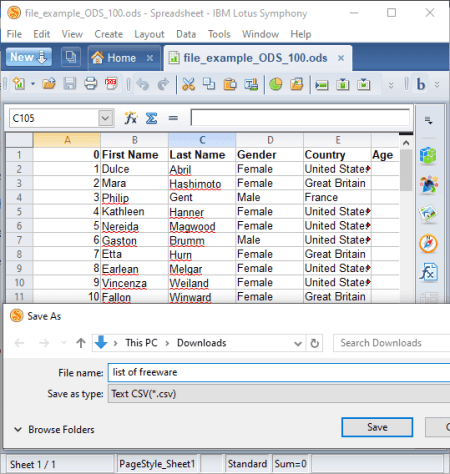The image size is (450, 474).
Task: Close the Home tab
Action: tap(150, 58)
